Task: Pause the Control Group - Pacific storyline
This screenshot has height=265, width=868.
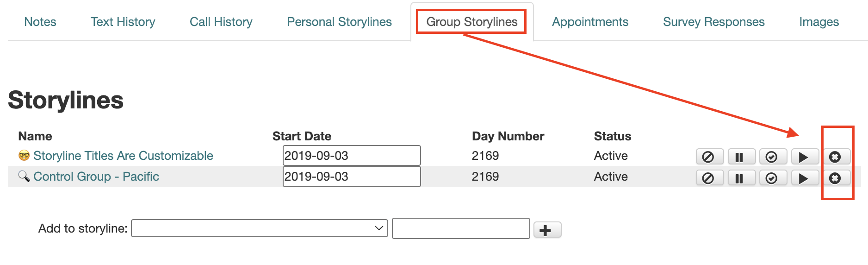Action: coord(741,178)
